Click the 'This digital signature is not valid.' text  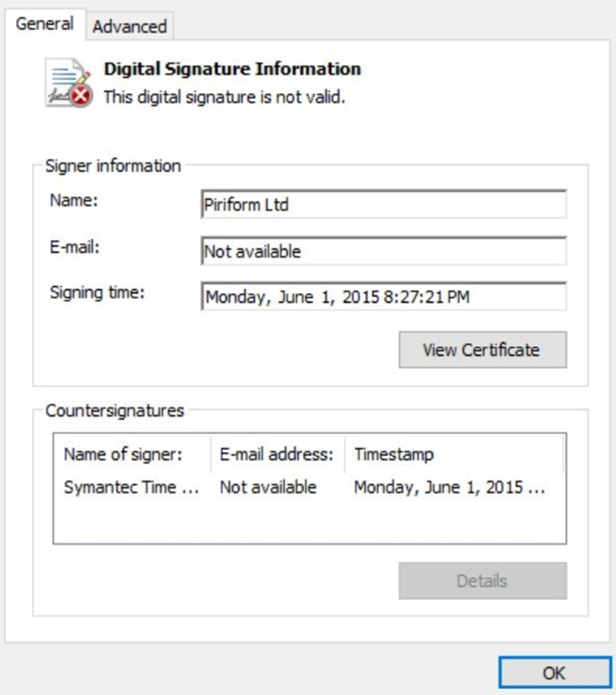tap(224, 97)
